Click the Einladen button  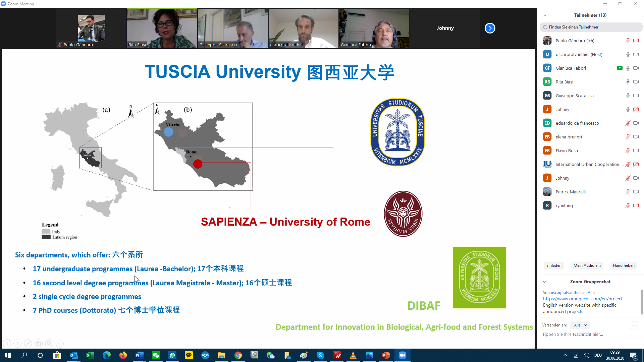point(553,265)
